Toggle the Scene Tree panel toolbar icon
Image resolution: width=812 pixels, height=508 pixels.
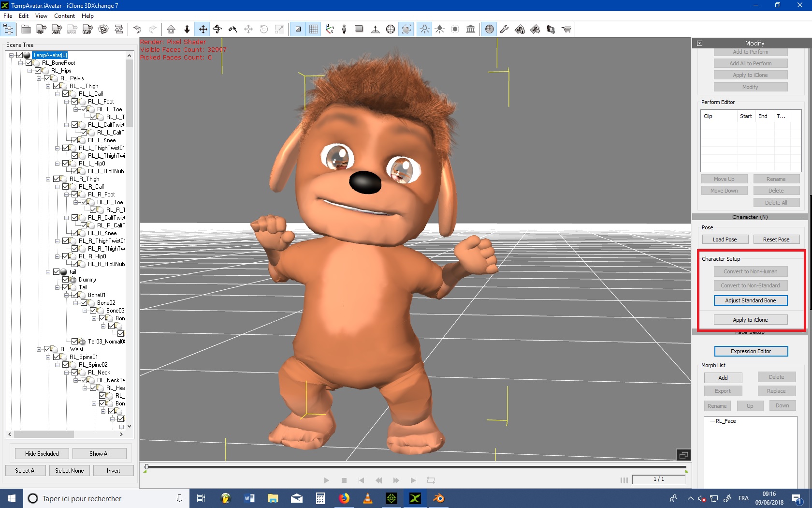(x=9, y=30)
